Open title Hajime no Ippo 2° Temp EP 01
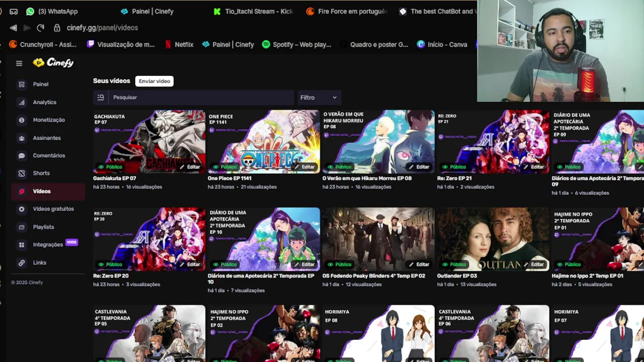 pos(587,276)
